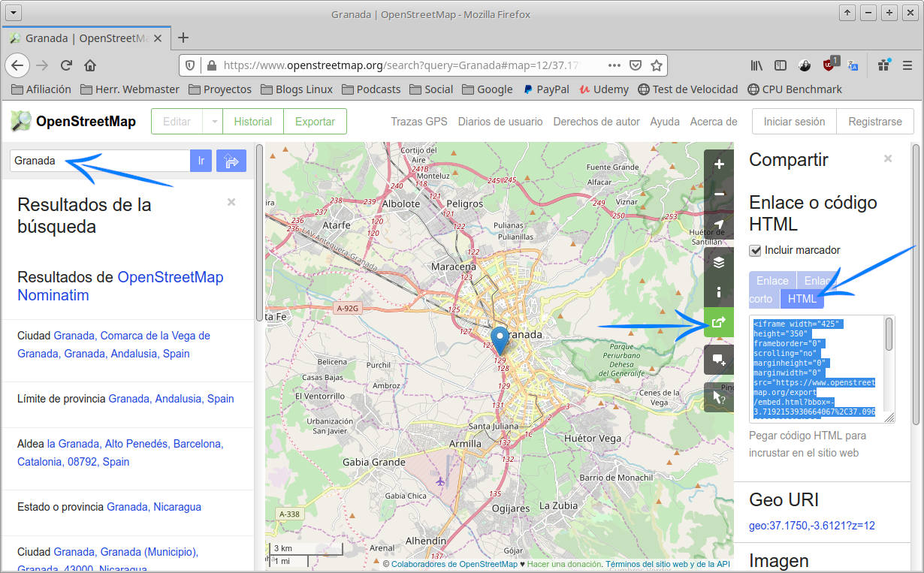Close the Compartir panel
The image size is (924, 573).
pos(888,158)
